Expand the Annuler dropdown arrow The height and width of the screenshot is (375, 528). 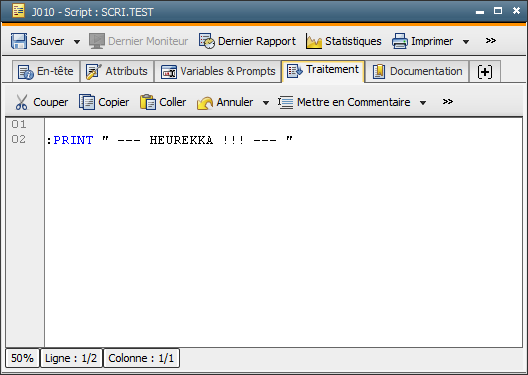[266, 103]
